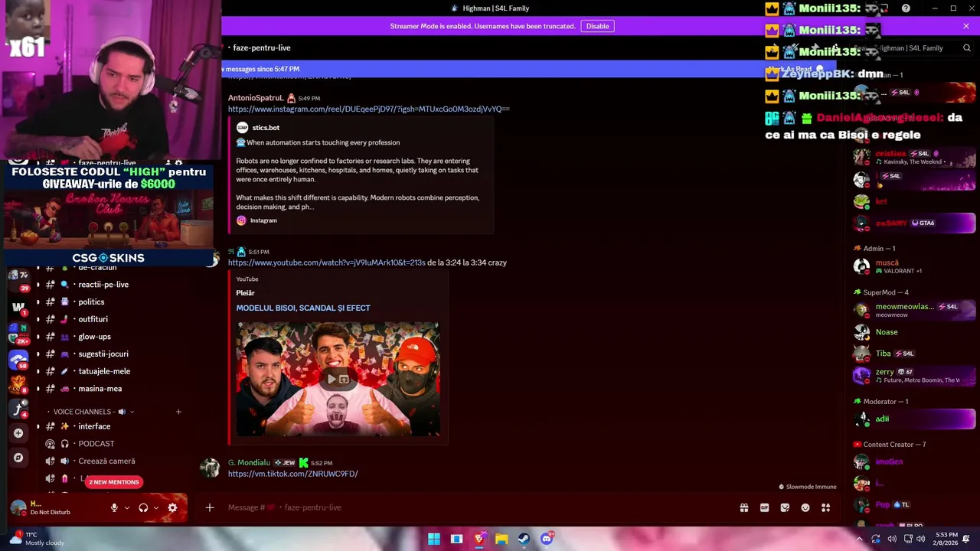
Task: Click username AntonioSpatrul
Action: pyautogui.click(x=256, y=98)
